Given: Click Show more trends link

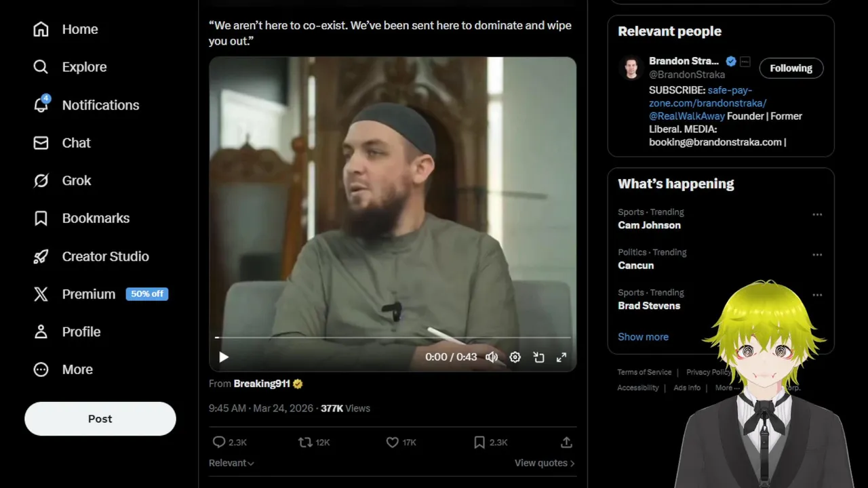Looking at the screenshot, I should click(643, 337).
